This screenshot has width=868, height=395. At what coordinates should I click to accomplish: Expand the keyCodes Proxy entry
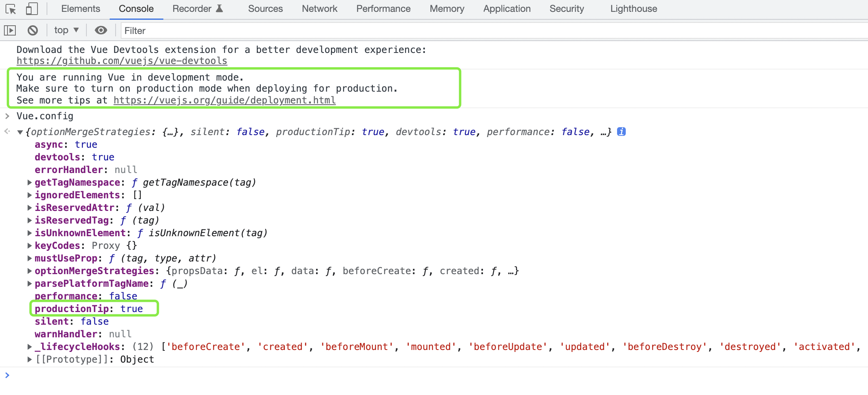click(x=30, y=246)
